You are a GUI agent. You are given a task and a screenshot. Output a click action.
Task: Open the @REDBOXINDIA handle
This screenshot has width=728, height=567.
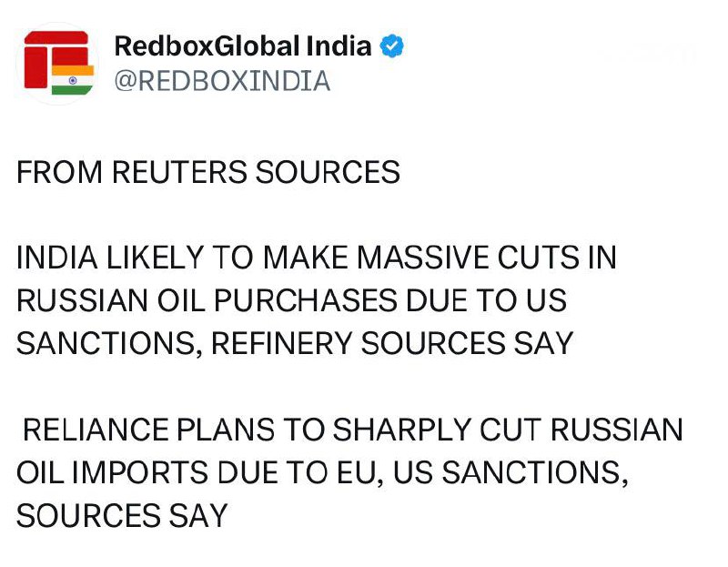pyautogui.click(x=222, y=82)
